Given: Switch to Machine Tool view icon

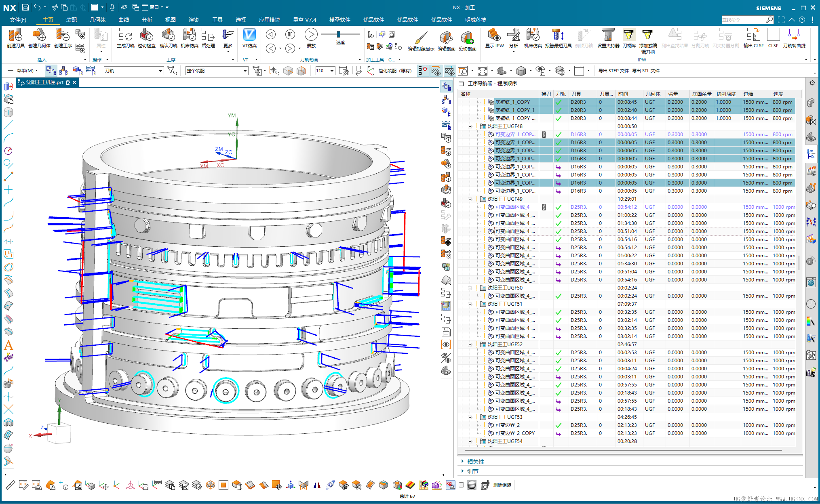Looking at the screenshot, I should (64, 71).
